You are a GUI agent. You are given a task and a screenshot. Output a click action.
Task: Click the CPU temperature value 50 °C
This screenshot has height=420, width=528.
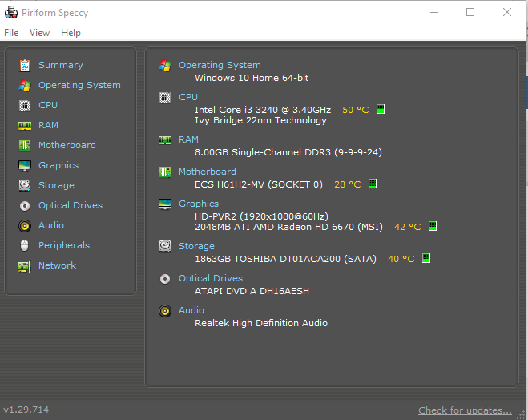pos(355,110)
